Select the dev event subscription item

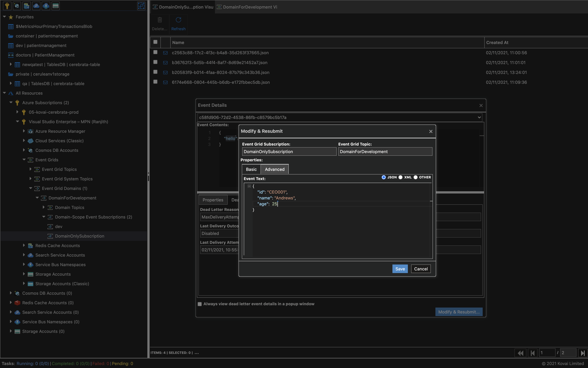click(59, 227)
